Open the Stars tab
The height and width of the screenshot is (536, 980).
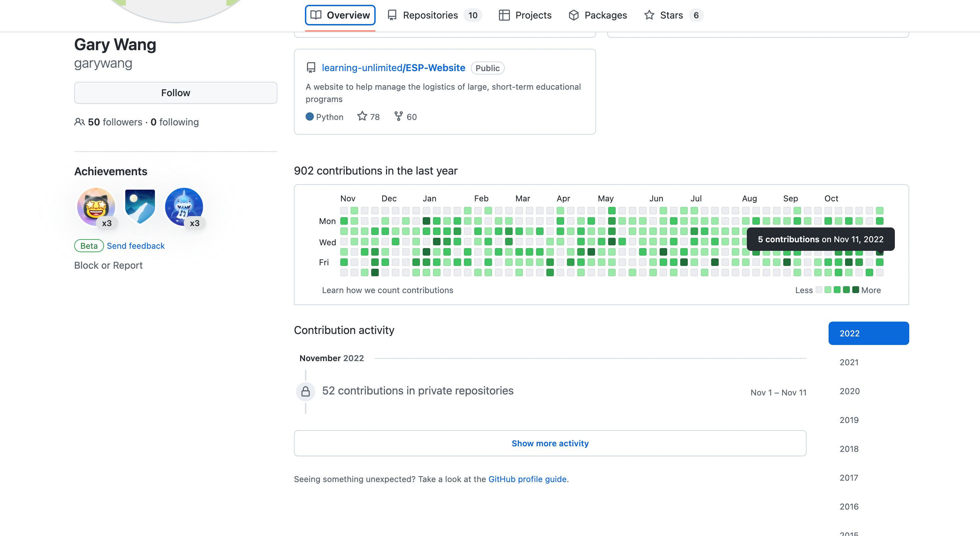[673, 15]
